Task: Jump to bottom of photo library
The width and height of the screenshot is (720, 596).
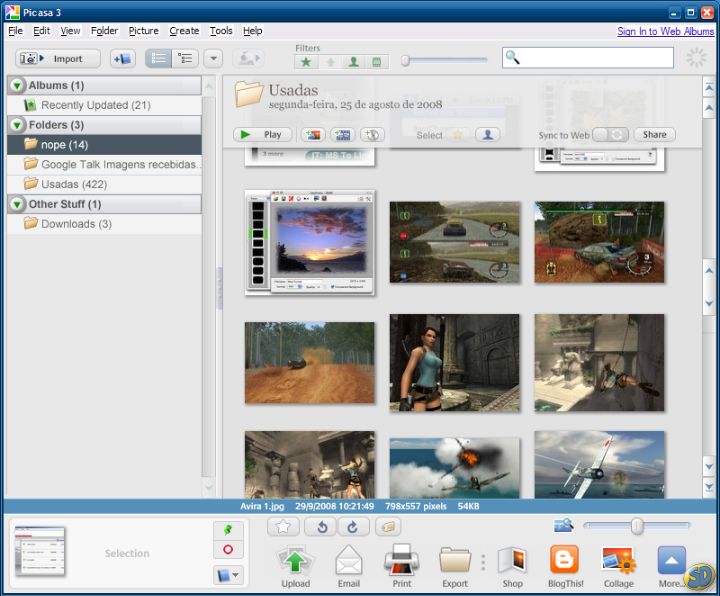Action: pos(709,486)
